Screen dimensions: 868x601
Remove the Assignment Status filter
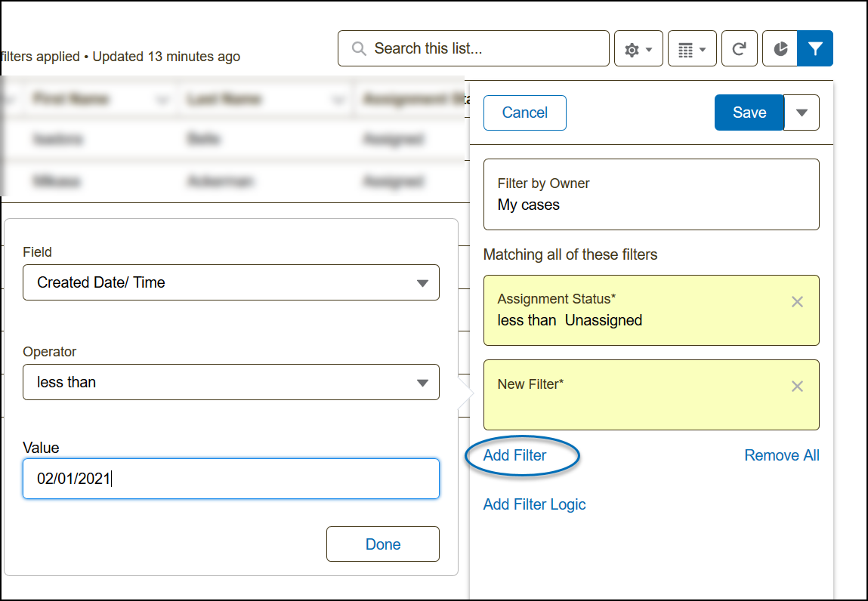[796, 302]
